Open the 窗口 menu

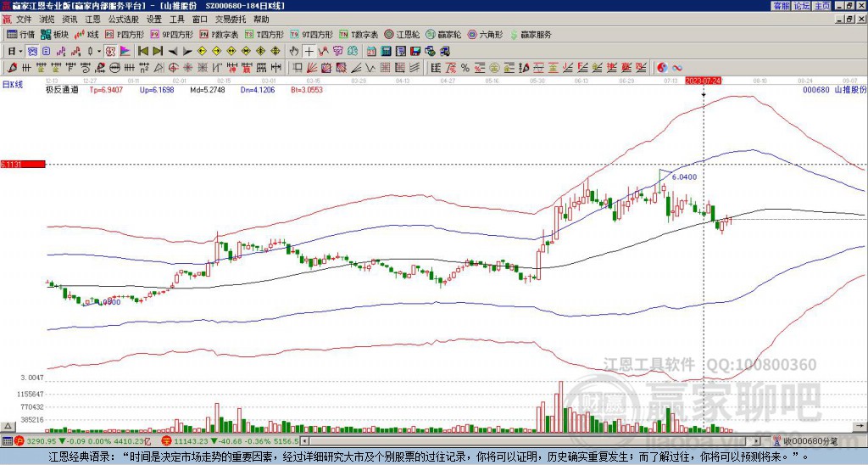click(x=200, y=20)
